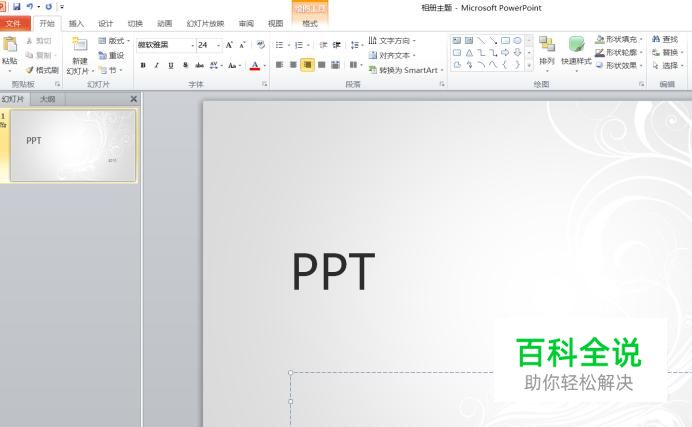The width and height of the screenshot is (692, 427).
Task: Toggle Underline formatting
Action: tap(171, 65)
